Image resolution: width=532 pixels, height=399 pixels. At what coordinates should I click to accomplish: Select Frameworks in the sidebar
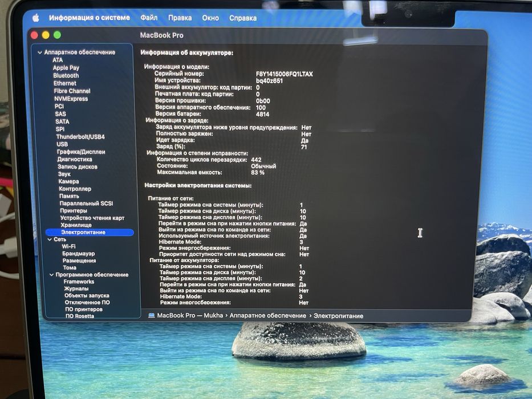click(x=79, y=282)
